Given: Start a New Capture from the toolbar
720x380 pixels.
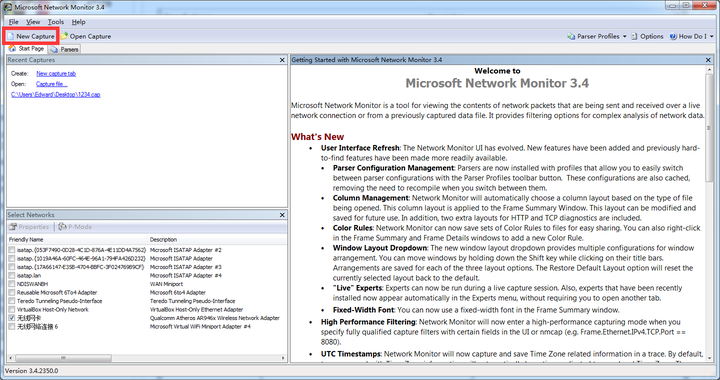Looking at the screenshot, I should coord(31,36).
